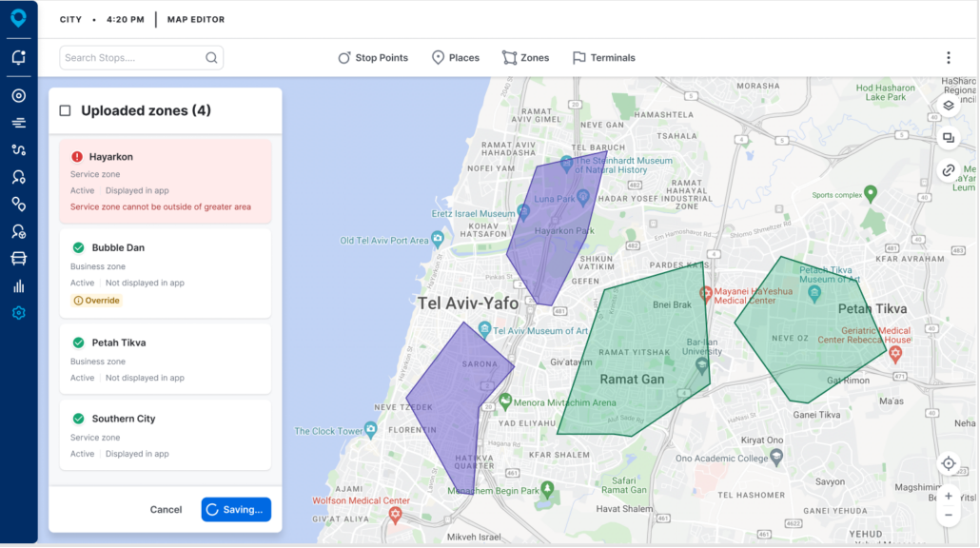Select the Southern City zone card
Viewport: 980px width, 548px height.
166,435
